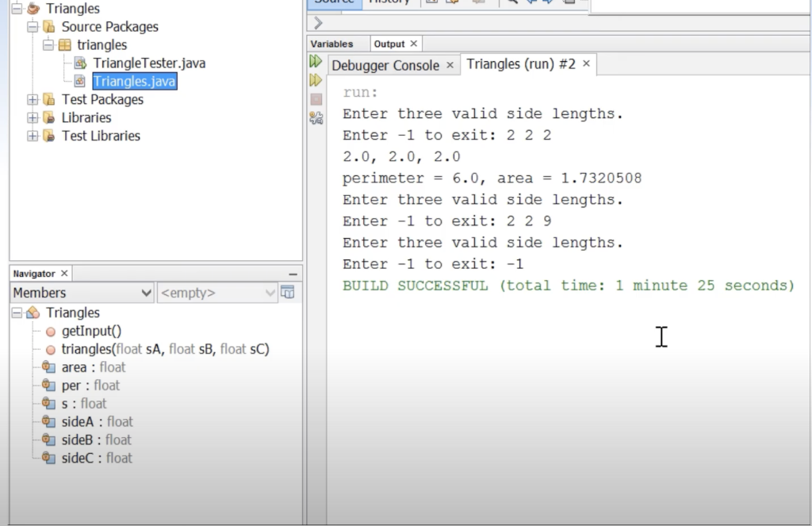Open Triangles.java from the project tree
Screen dimensions: 812x526
133,80
